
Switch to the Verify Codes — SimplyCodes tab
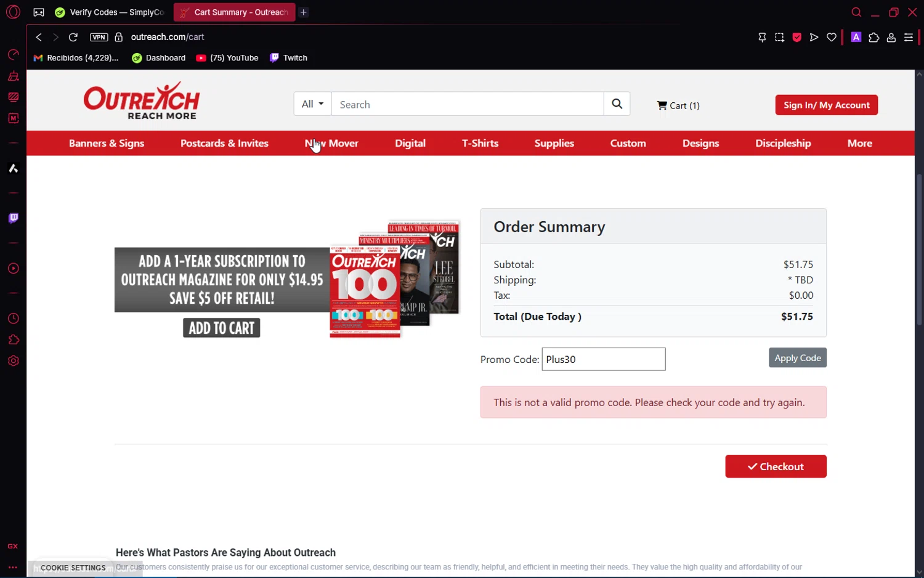coord(110,12)
